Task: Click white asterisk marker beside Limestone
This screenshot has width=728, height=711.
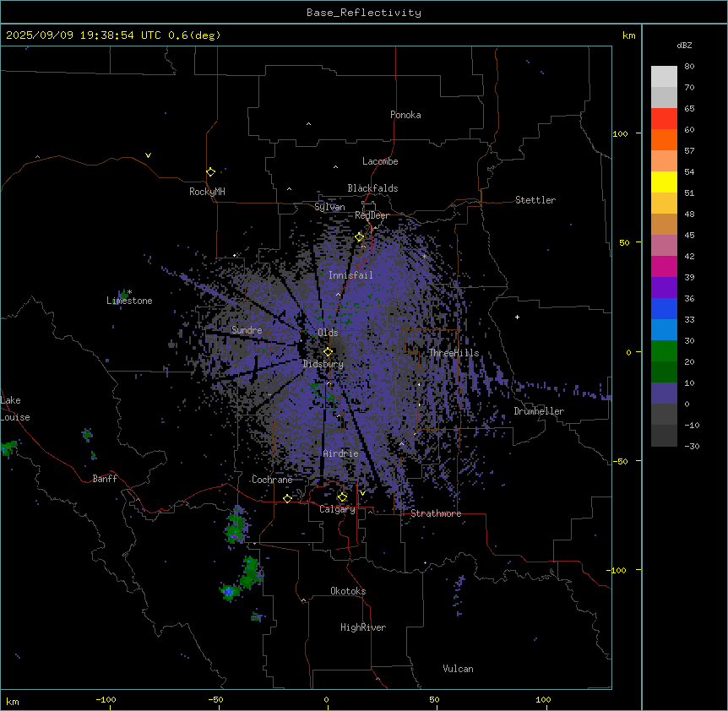Action: 130,292
